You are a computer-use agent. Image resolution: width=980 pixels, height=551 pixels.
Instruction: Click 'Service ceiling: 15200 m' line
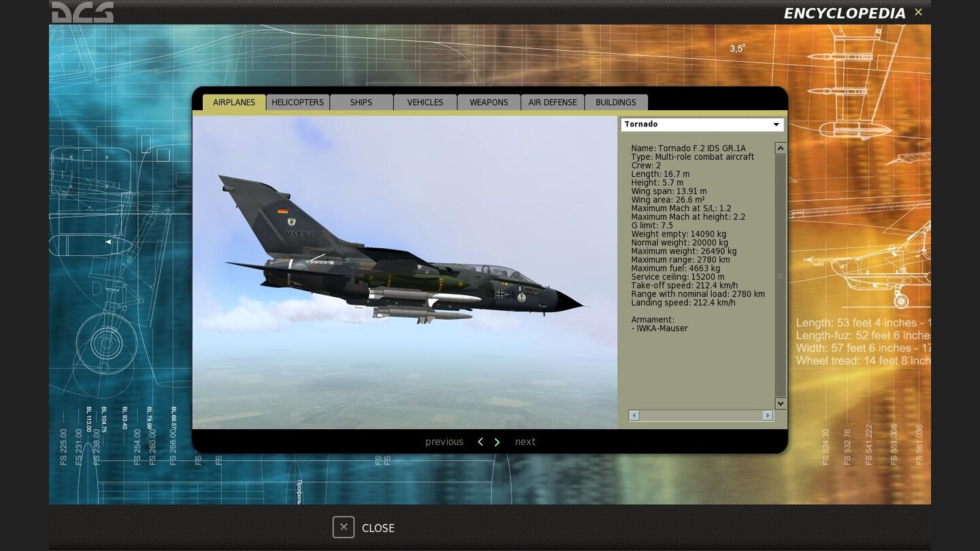[677, 277]
